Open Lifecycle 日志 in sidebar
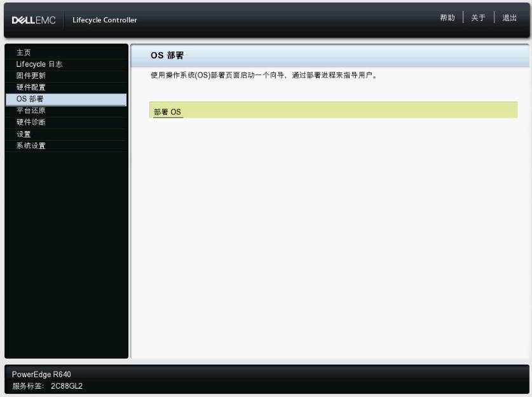The image size is (532, 397). point(39,64)
